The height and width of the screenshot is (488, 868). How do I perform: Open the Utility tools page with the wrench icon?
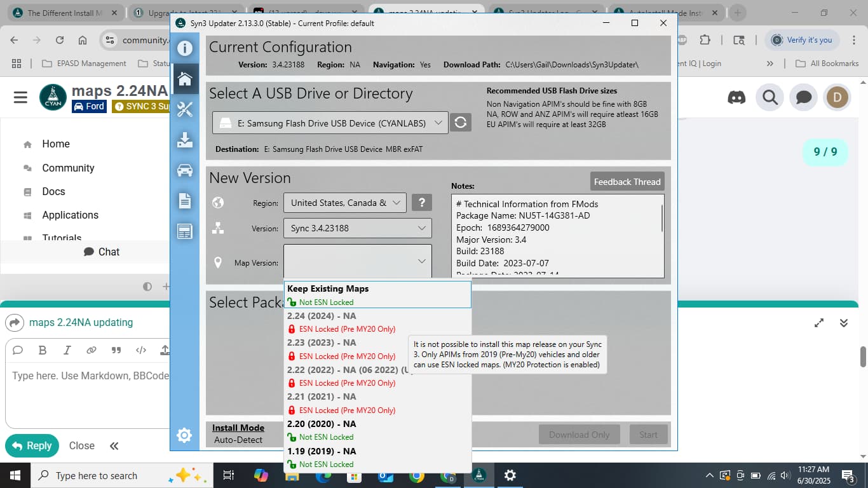click(x=184, y=109)
